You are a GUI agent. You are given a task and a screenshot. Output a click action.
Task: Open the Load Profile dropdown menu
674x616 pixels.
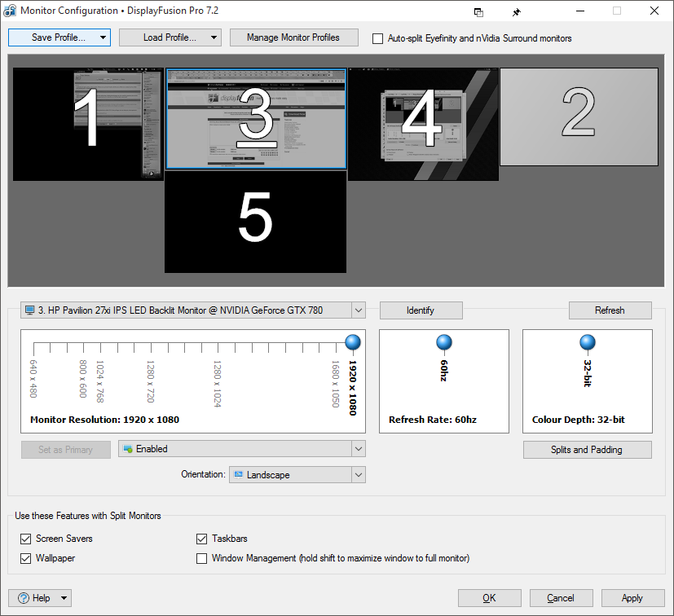pos(170,37)
